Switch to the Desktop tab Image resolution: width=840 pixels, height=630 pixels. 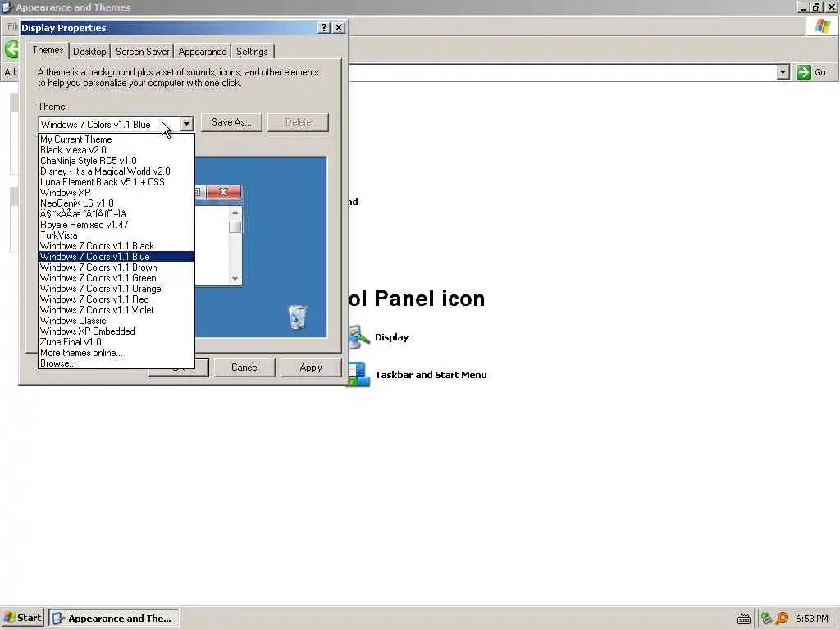point(89,52)
